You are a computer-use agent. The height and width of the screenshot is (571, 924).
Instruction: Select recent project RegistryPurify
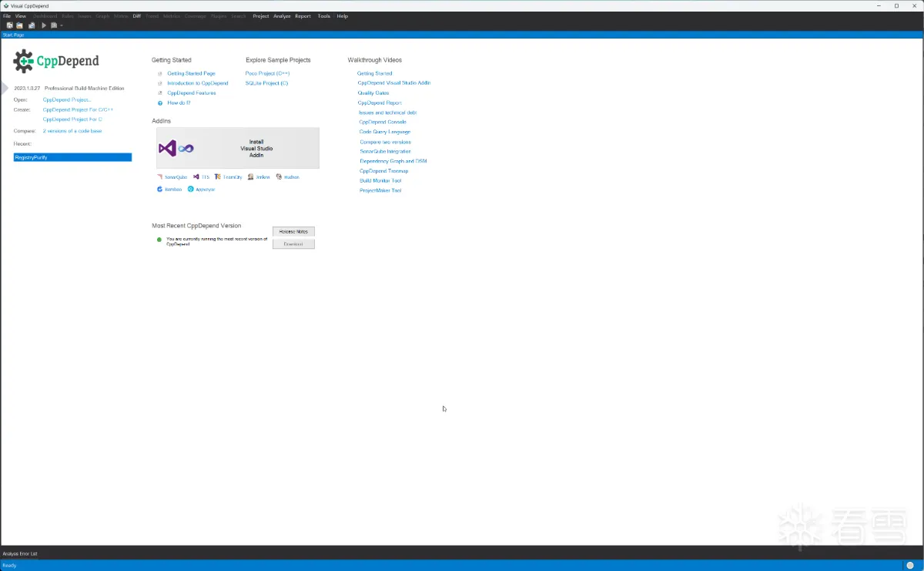click(x=72, y=157)
